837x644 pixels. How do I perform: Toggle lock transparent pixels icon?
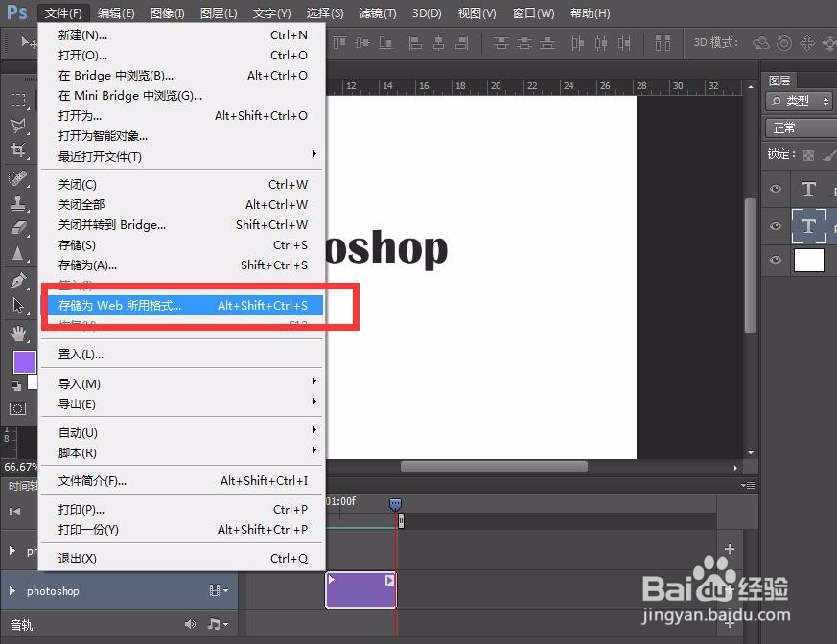808,154
